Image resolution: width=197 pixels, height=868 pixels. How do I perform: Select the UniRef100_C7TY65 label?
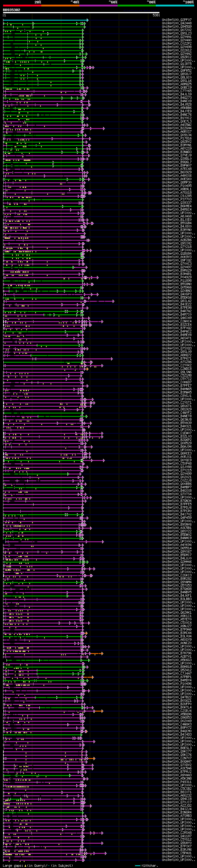tap(177, 91)
